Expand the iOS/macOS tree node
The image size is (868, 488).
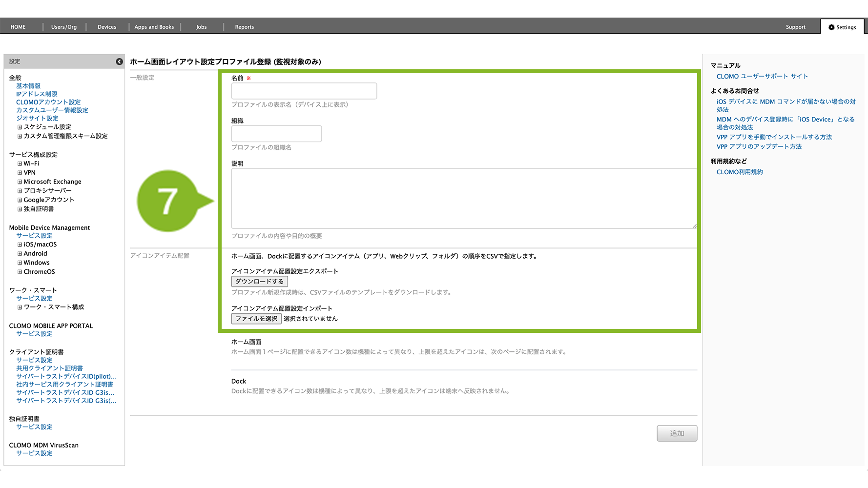click(x=20, y=245)
